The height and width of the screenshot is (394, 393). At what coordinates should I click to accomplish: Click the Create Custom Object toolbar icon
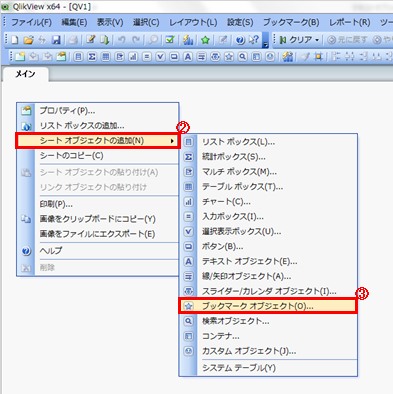[270, 57]
